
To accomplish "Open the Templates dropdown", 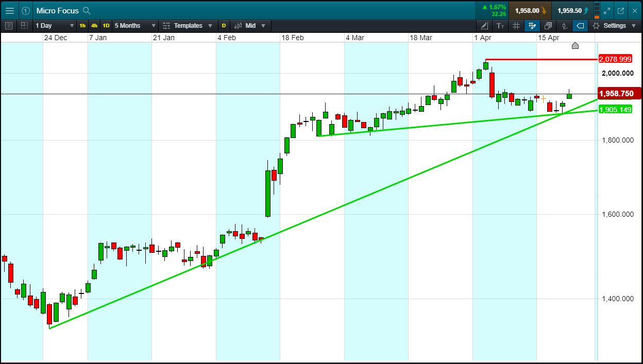I will point(188,25).
